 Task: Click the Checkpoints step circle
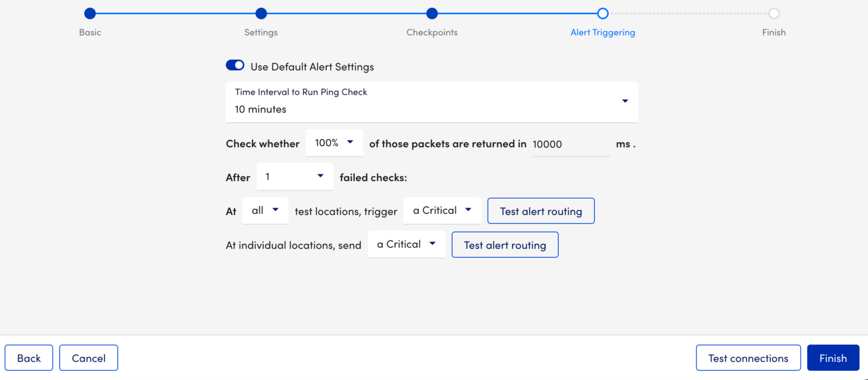(432, 14)
